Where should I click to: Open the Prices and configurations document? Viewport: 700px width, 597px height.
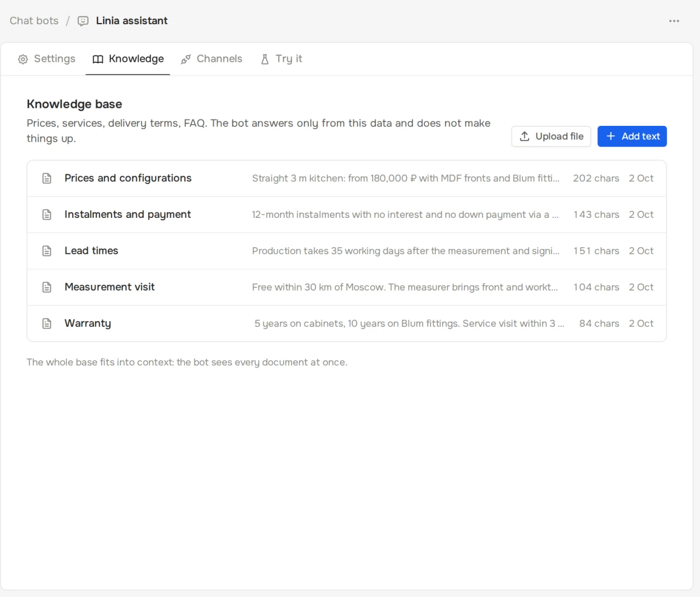347,178
